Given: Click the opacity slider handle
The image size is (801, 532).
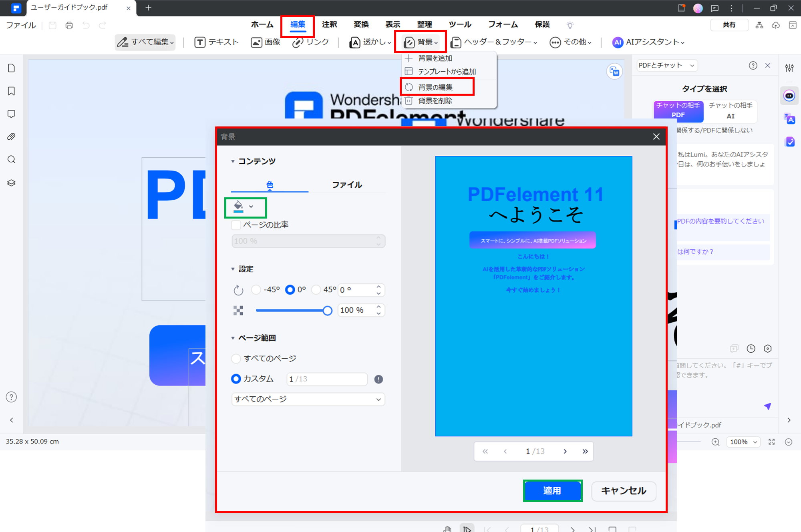Looking at the screenshot, I should point(328,311).
